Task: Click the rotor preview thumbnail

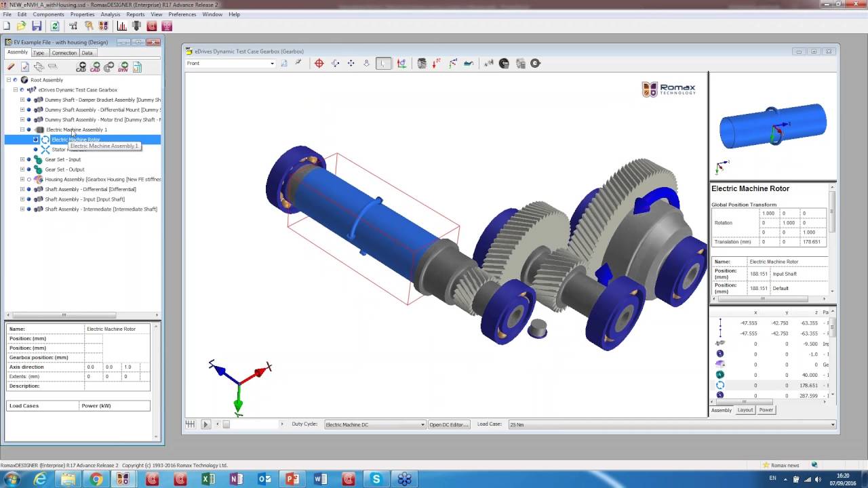Action: tap(773, 125)
